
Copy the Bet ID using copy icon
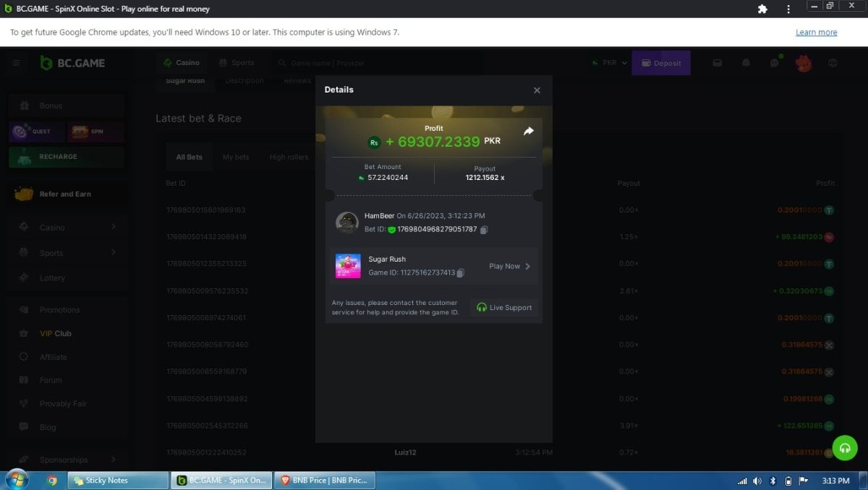tap(484, 230)
